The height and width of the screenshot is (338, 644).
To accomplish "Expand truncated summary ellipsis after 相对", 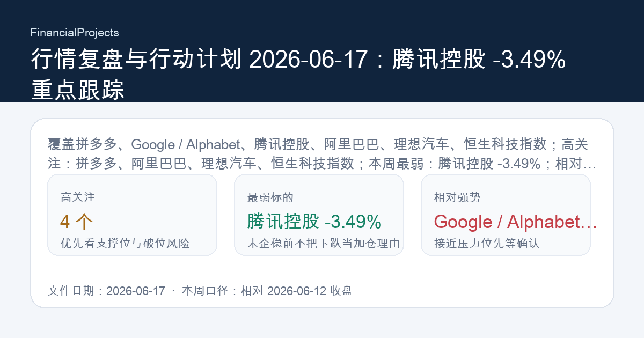I will tap(590, 163).
